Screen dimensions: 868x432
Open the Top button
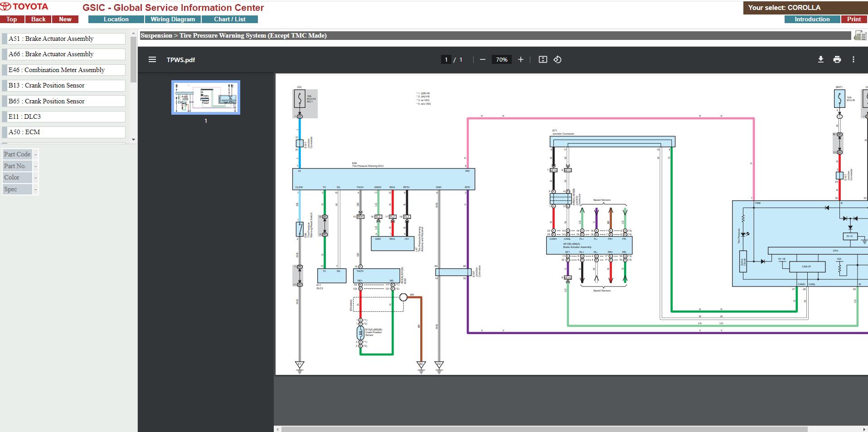[12, 19]
